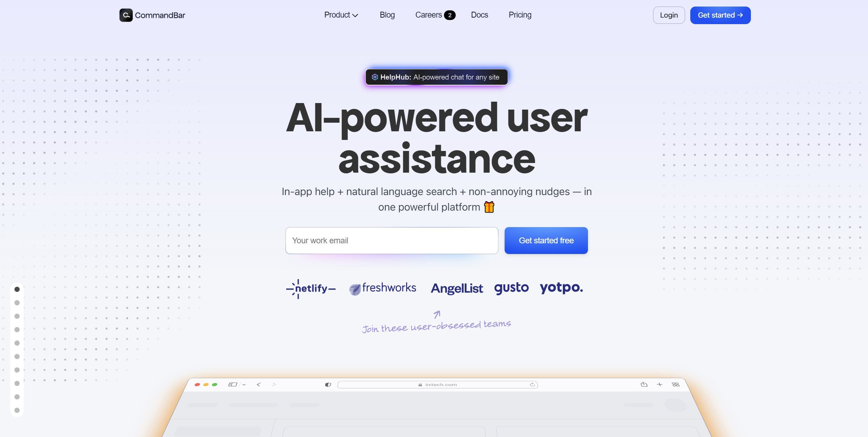Image resolution: width=868 pixels, height=437 pixels.
Task: Click the HelpHub AI chat icon
Action: (x=375, y=77)
